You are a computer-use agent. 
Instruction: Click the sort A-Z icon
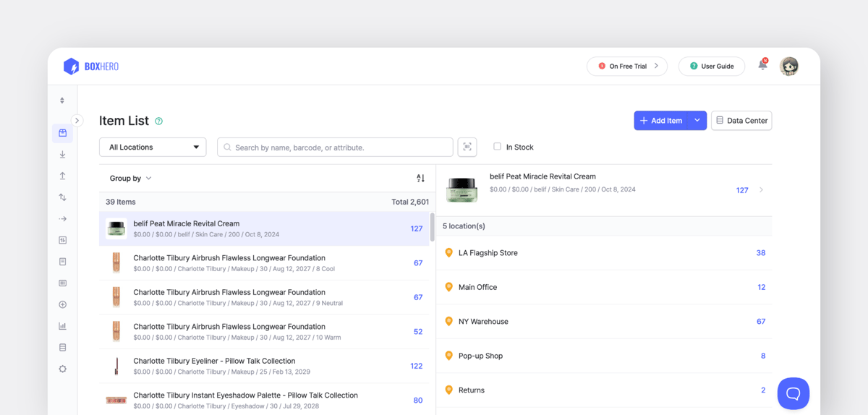coord(420,178)
